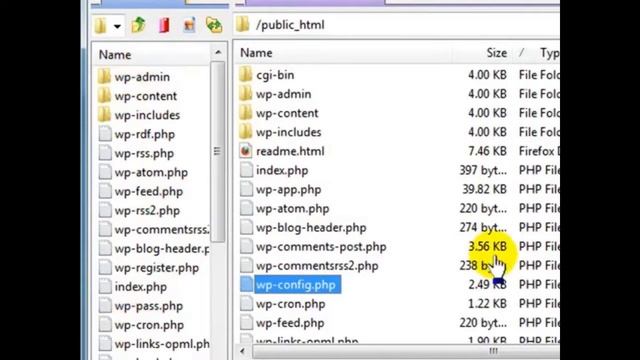
Task: Select cgi-bin folder in remote panel
Action: tap(275, 75)
